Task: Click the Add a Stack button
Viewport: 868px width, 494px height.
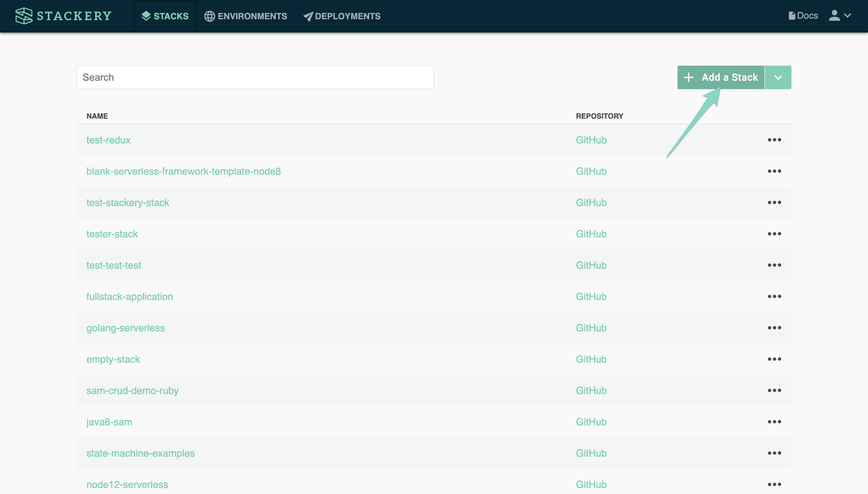Action: pos(721,77)
